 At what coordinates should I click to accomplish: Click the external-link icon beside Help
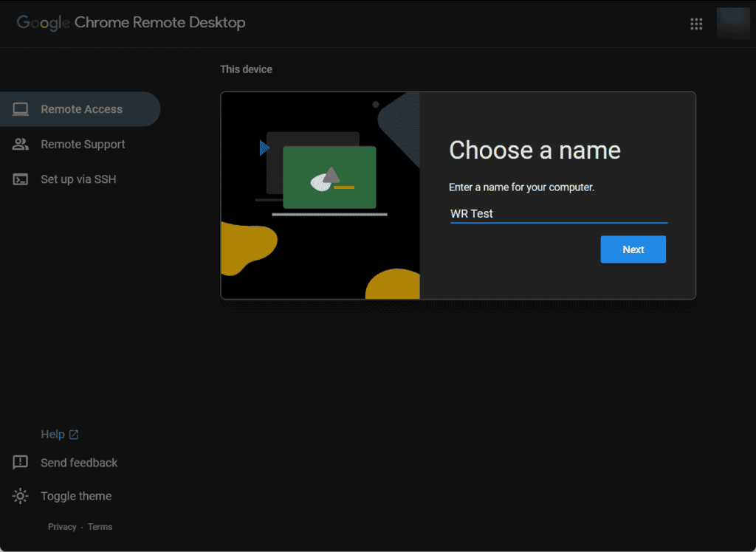coord(74,435)
